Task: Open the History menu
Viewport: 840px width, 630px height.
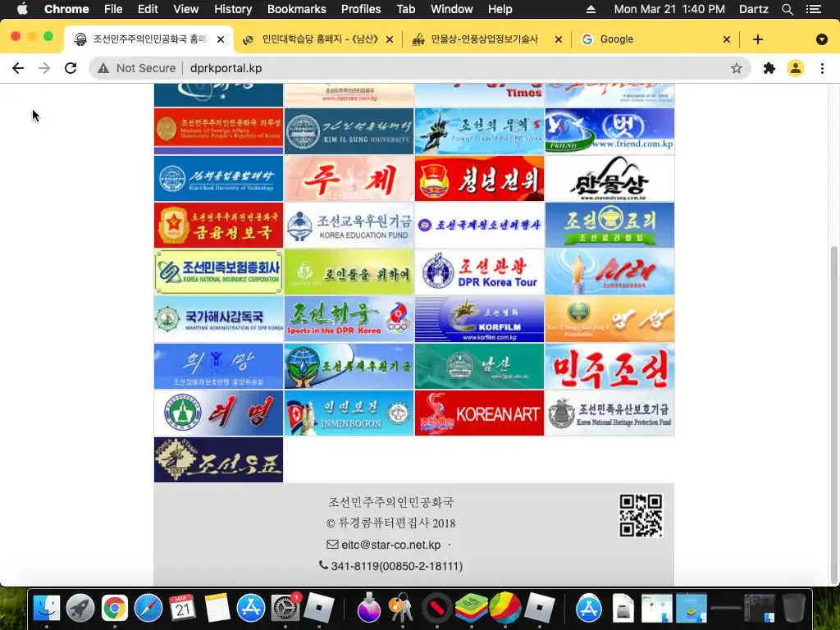Action: coord(232,9)
